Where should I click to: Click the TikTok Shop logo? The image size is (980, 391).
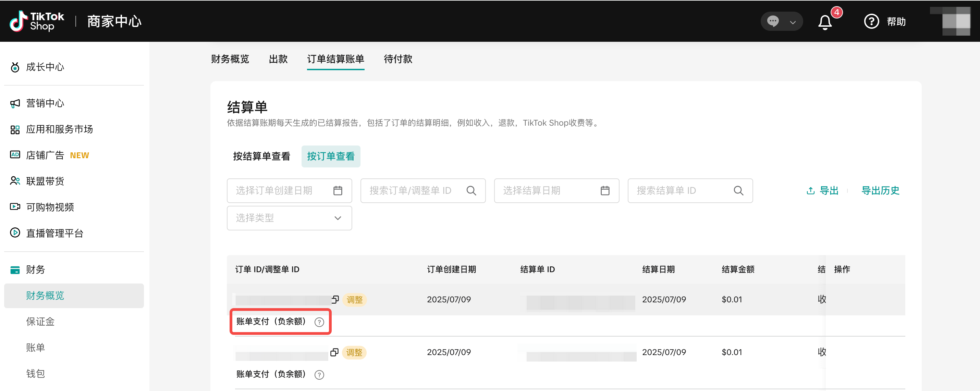37,21
